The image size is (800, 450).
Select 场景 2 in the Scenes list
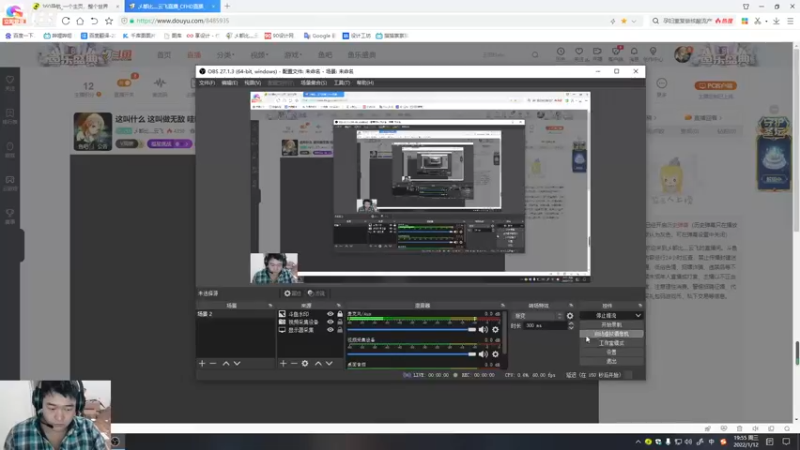235,314
